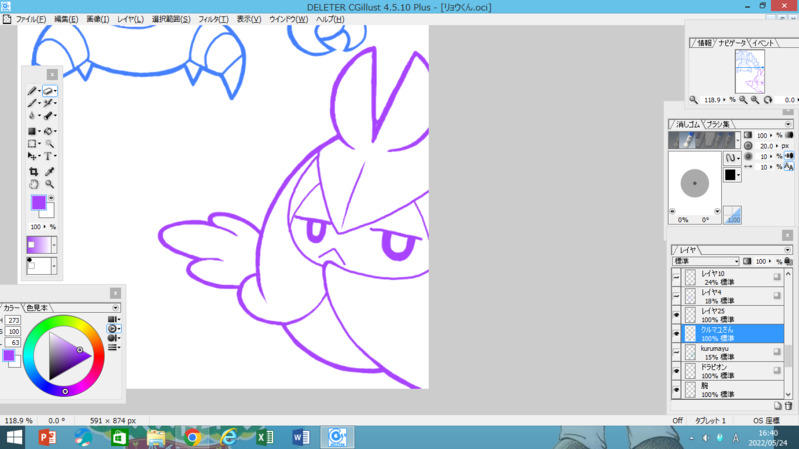
Task: Click the layer lock icon beside opacity
Action: [x=789, y=261]
